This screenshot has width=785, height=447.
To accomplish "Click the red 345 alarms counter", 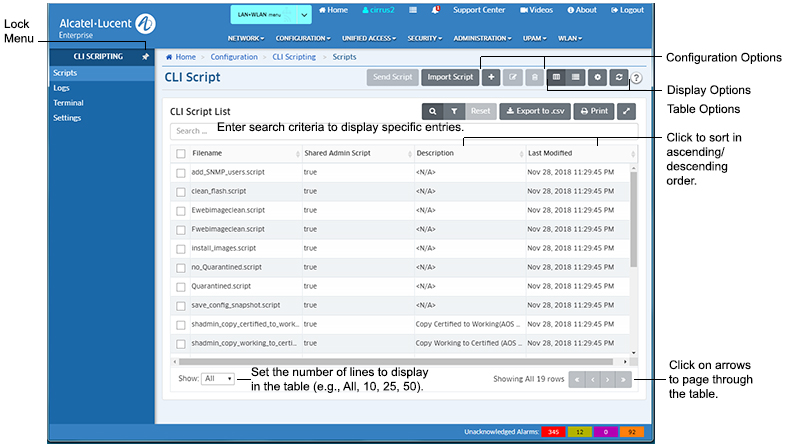I will (552, 432).
